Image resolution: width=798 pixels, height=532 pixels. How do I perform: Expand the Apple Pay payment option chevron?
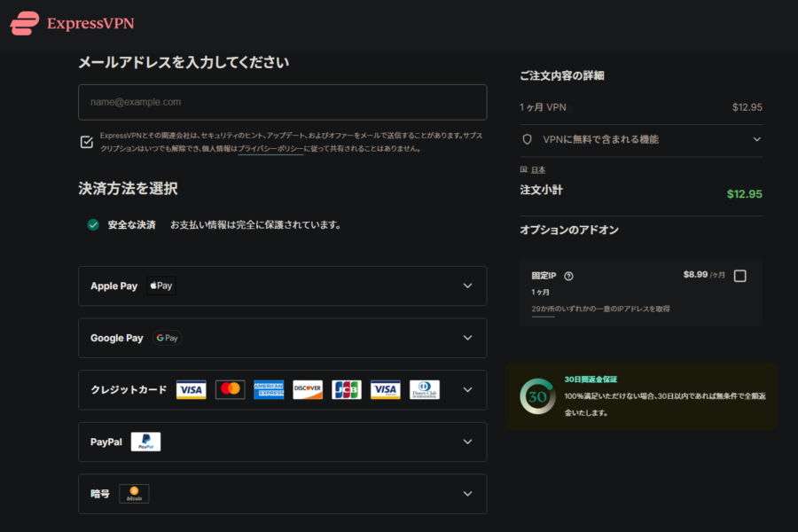[x=467, y=286]
